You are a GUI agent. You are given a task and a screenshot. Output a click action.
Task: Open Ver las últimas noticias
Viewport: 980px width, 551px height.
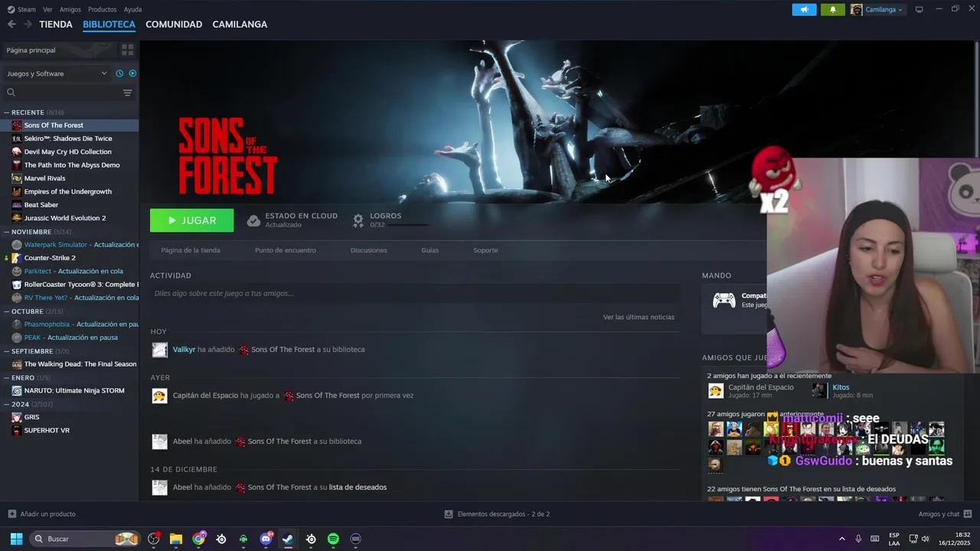click(x=639, y=317)
